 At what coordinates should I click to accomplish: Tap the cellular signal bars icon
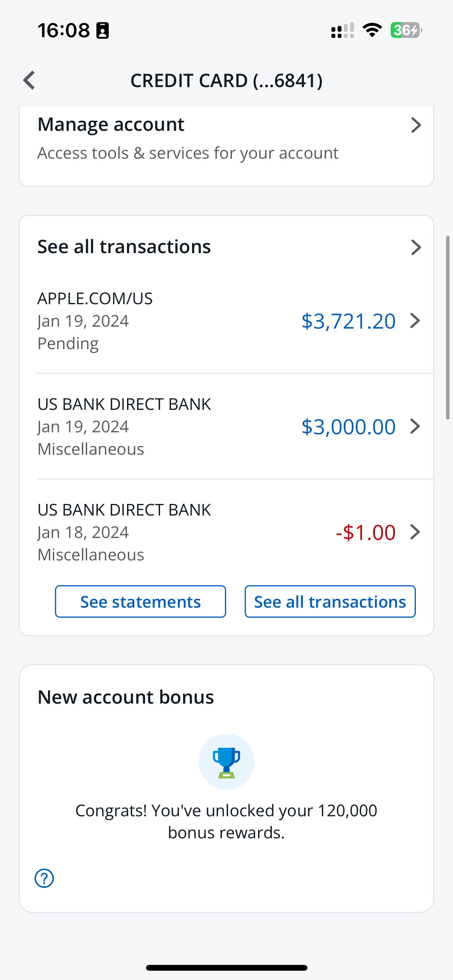(343, 30)
